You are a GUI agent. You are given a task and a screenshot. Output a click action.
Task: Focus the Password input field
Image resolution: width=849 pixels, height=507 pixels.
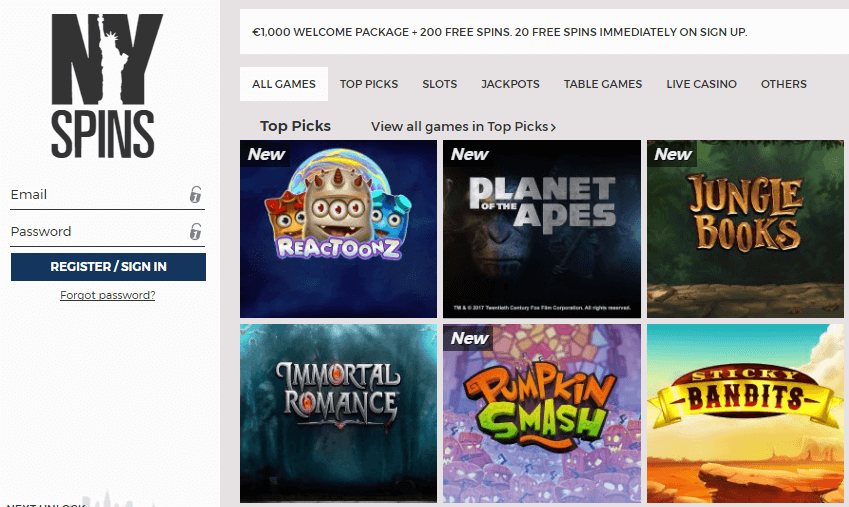[x=107, y=232]
